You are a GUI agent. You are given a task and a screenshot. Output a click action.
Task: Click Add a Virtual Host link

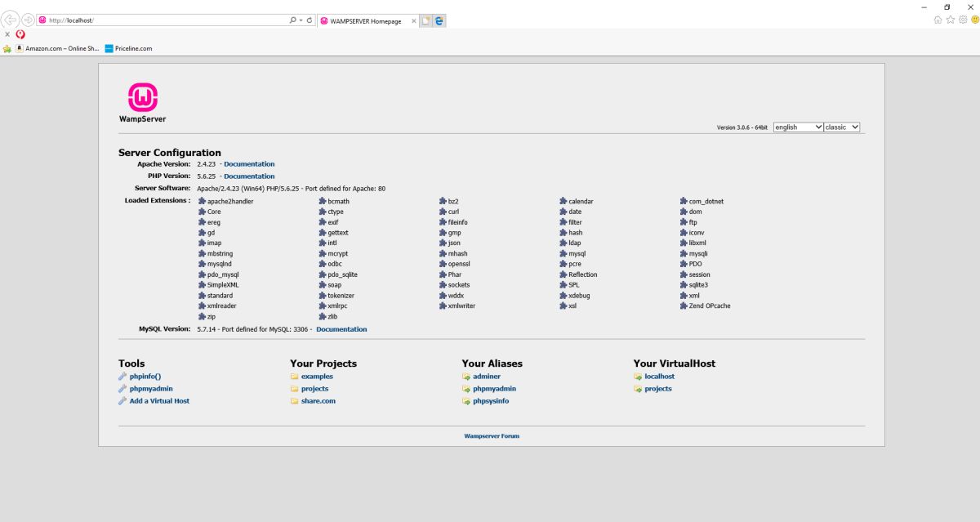click(x=159, y=401)
